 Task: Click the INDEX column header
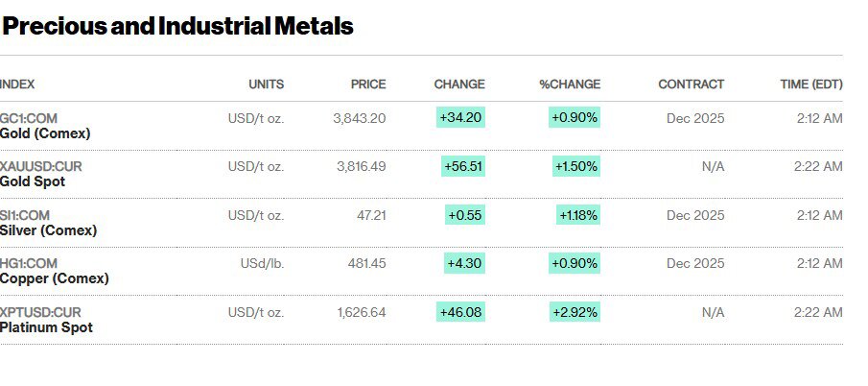(17, 84)
